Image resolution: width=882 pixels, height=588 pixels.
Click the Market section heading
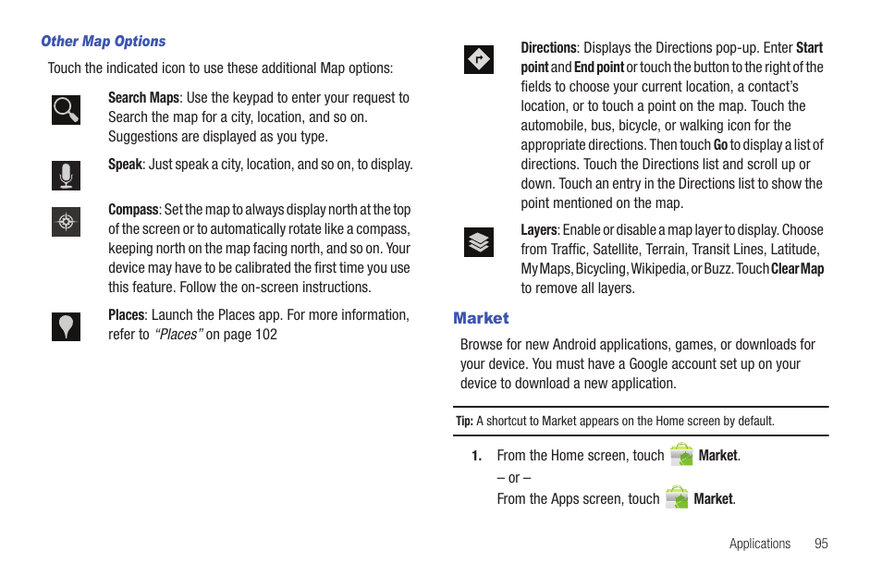481,318
